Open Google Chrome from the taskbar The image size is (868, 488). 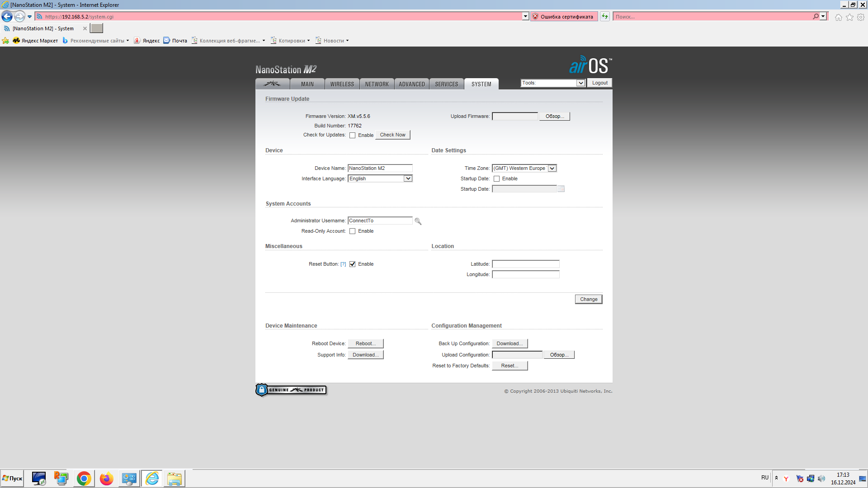click(84, 479)
